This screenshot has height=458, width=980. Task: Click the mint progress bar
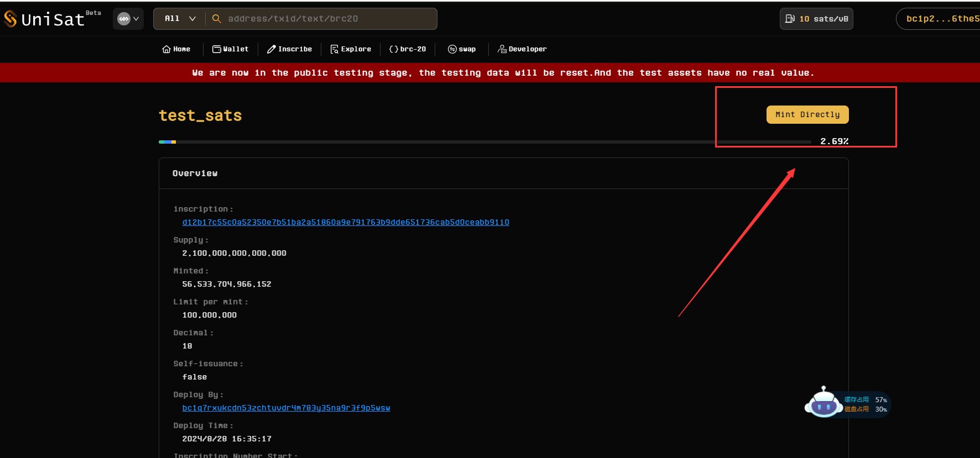(485, 142)
